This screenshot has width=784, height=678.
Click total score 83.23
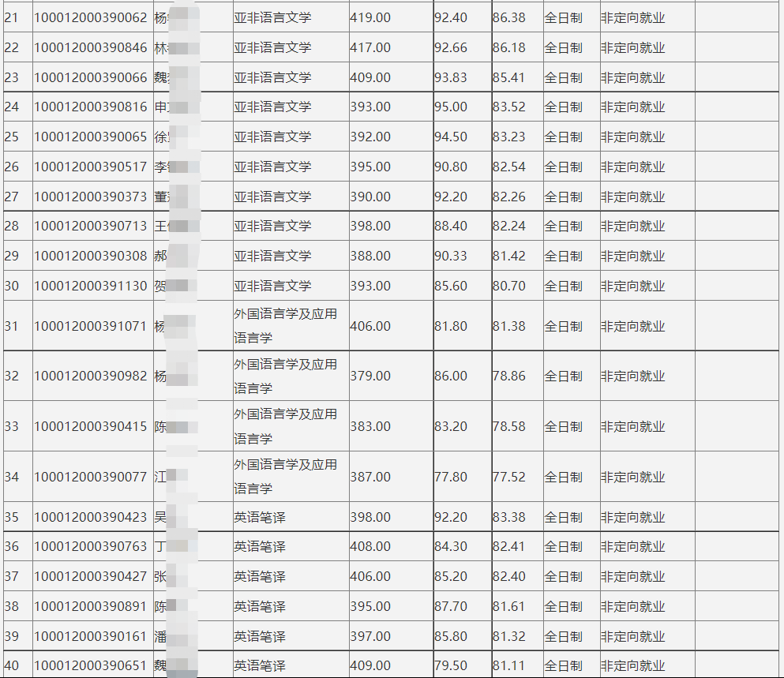point(509,137)
